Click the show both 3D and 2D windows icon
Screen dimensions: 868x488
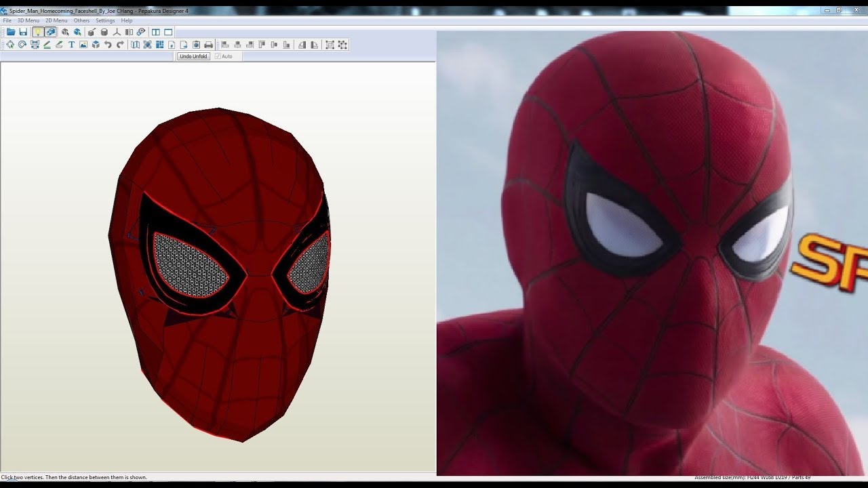[x=156, y=32]
